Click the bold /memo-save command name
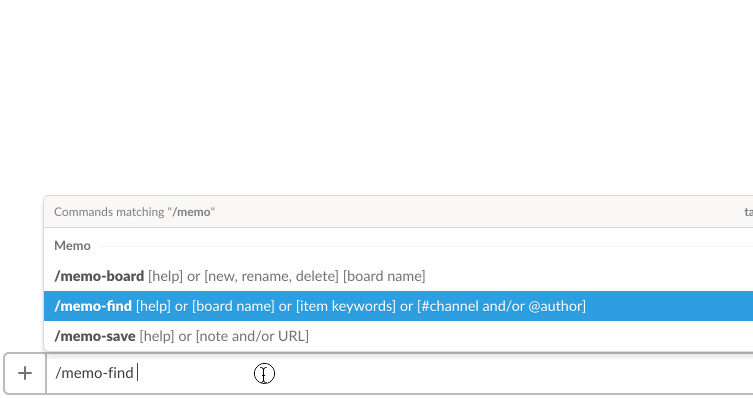This screenshot has width=753, height=398. pos(95,336)
